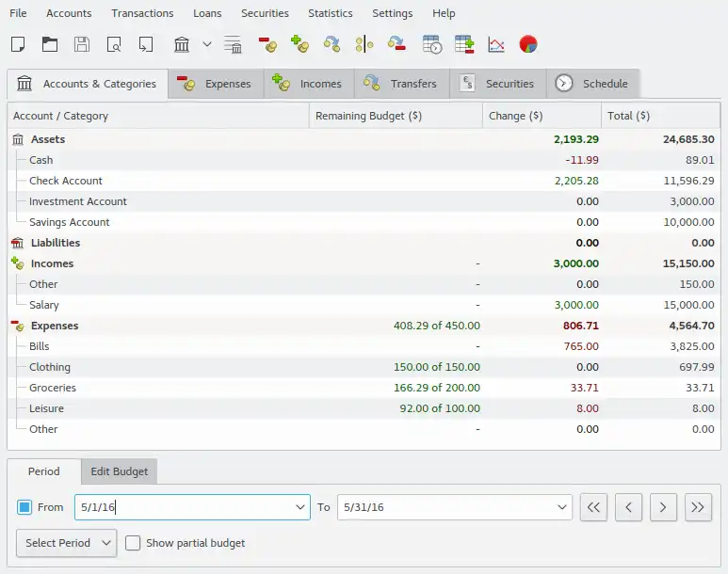This screenshot has height=574, width=728.
Task: Switch to the Expenses tab
Action: click(216, 84)
